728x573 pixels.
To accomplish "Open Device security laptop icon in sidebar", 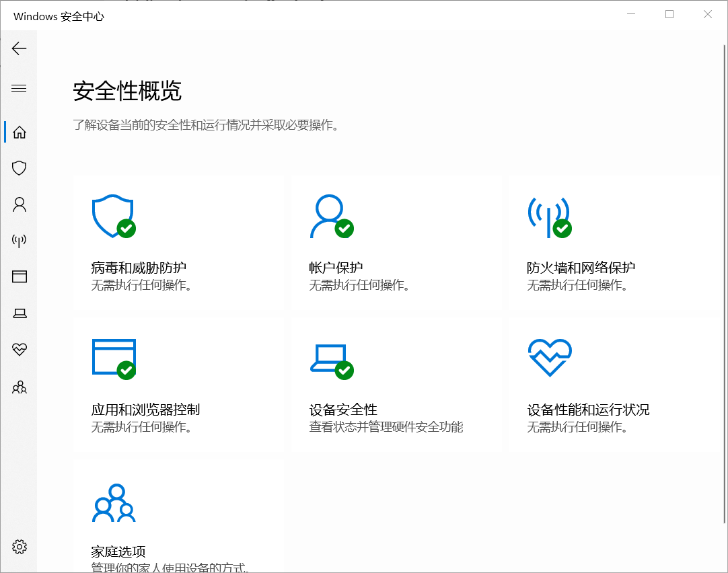I will (x=19, y=313).
